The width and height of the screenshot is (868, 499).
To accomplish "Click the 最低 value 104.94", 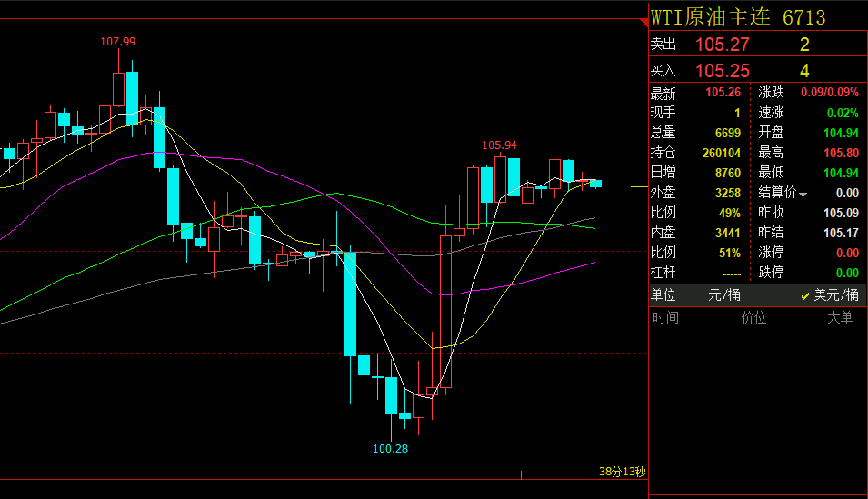I will point(841,173).
